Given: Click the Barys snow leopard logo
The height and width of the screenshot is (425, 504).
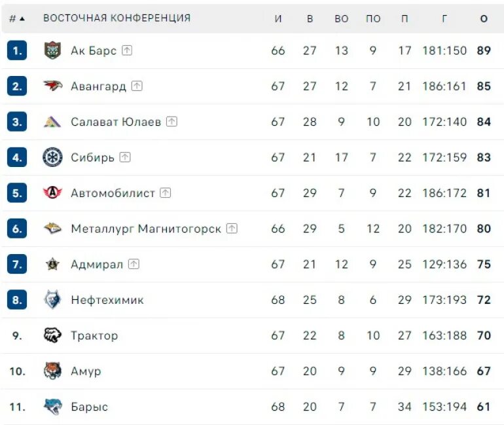Looking at the screenshot, I should click(x=52, y=407).
